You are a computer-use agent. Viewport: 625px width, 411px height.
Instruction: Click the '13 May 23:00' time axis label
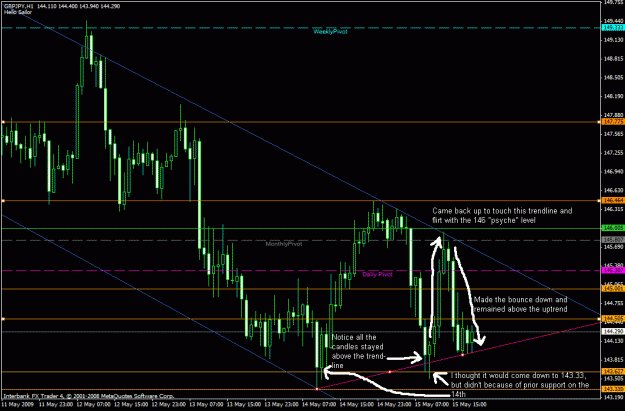point(279,404)
